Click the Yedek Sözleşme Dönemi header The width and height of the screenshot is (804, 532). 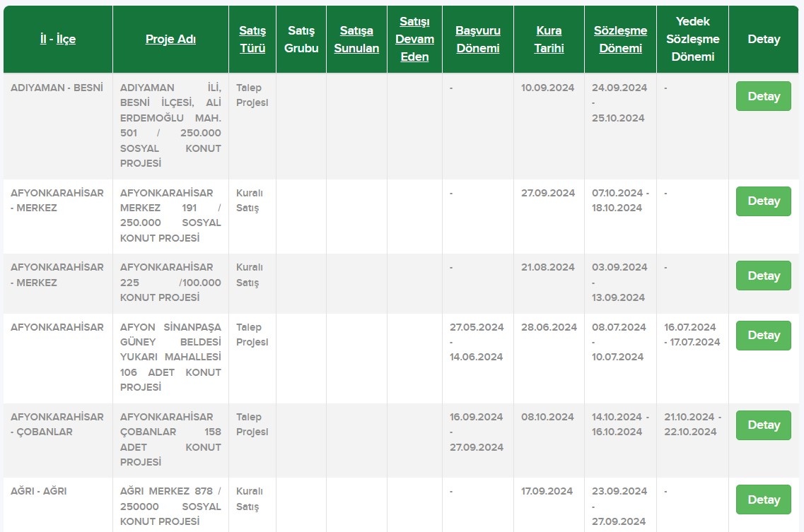tap(692, 40)
